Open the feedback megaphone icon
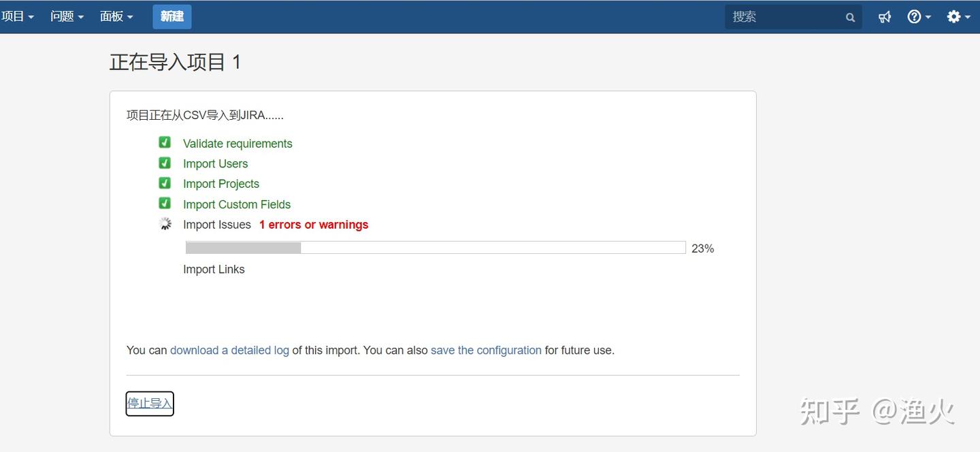 point(885,17)
